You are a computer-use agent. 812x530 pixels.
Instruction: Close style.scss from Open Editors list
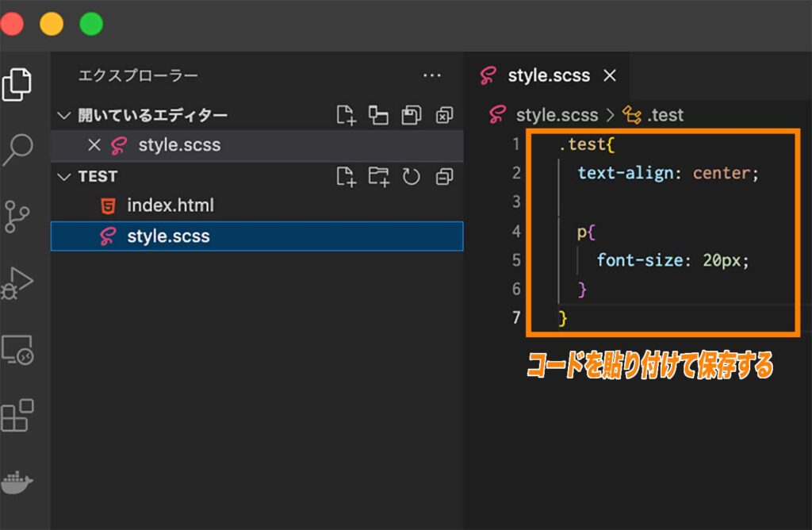(94, 145)
